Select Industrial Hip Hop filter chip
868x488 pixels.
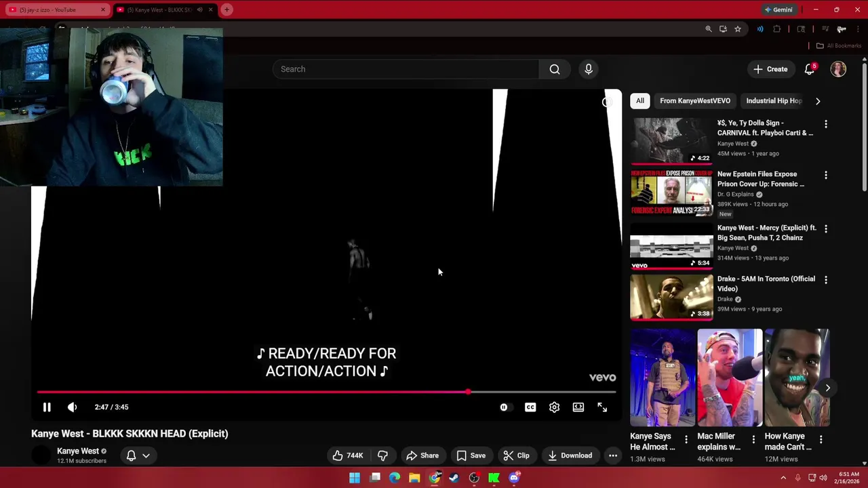pyautogui.click(x=774, y=101)
